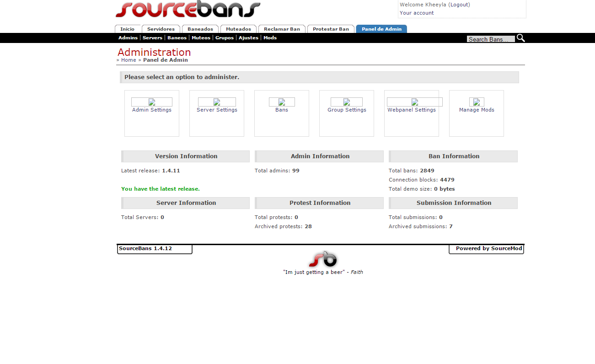Viewport: 595px width, 364px height.
Task: Click the search magnifier icon
Action: [520, 38]
